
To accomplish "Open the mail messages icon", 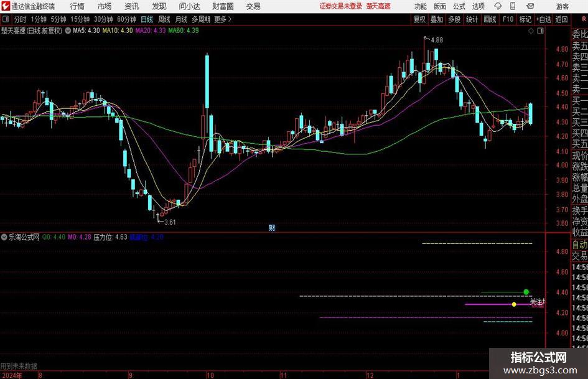I will (x=530, y=6).
